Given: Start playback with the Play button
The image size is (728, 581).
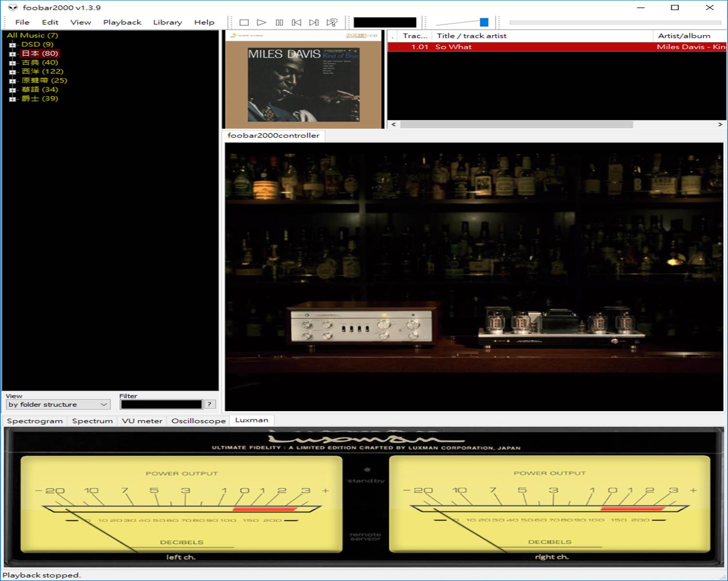Looking at the screenshot, I should point(262,22).
